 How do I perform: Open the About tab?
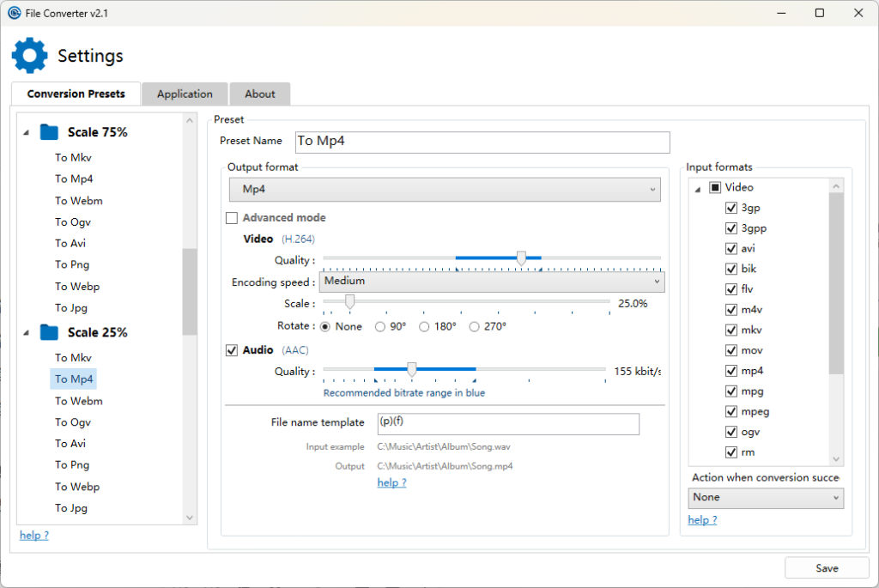tap(260, 94)
